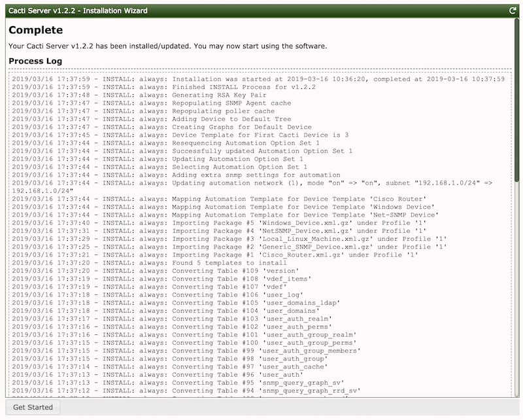Click Mapping Automation Template line for 'Net-SNMP Device'
This screenshot has width=523, height=420.
tap(225, 215)
